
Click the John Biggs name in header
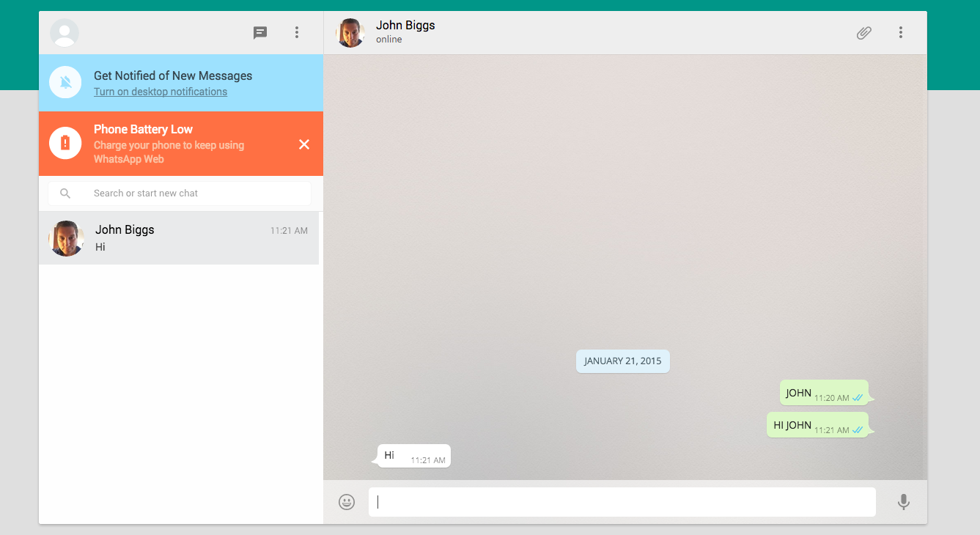pos(405,25)
